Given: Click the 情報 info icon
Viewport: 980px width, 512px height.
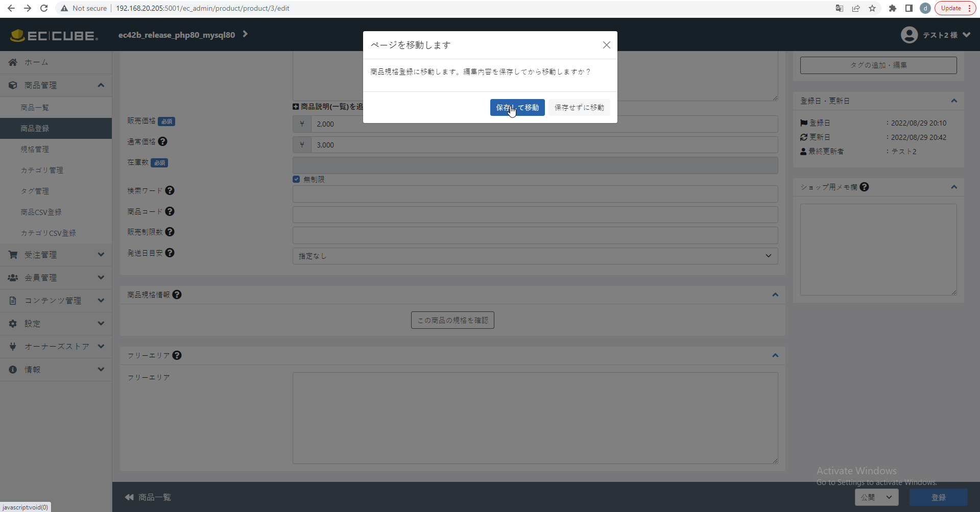Looking at the screenshot, I should click(x=13, y=369).
